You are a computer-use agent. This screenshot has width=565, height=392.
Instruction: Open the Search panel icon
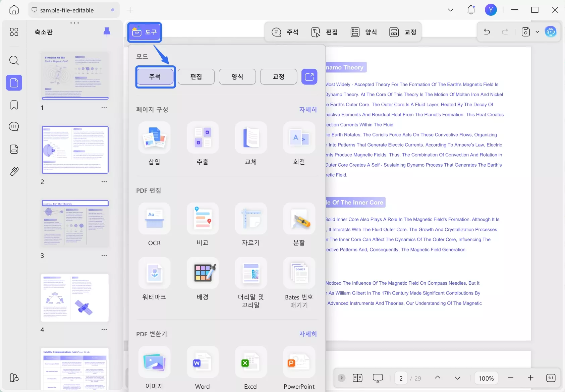(14, 60)
